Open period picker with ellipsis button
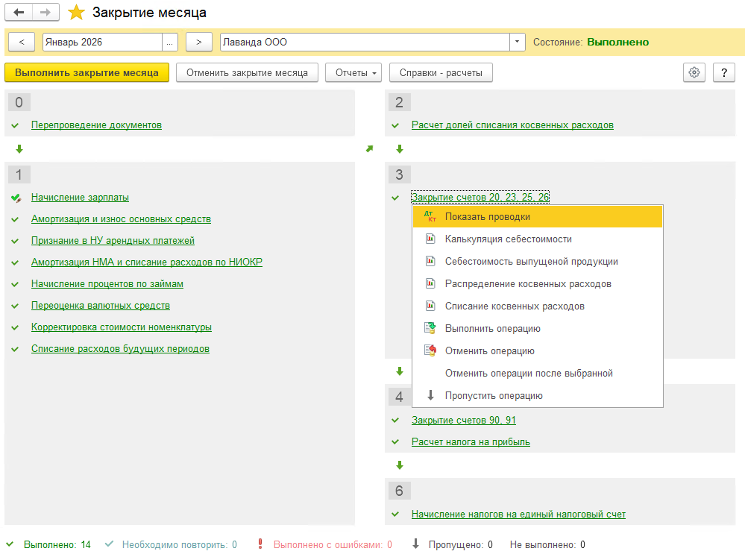The height and width of the screenshot is (560, 745). point(170,43)
